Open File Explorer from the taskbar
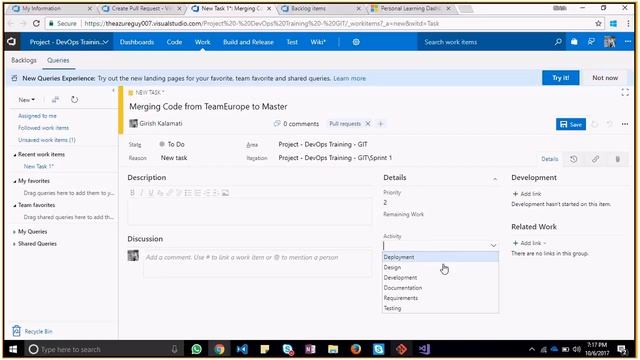Viewport: 640px width, 360px height. pyautogui.click(x=333, y=349)
